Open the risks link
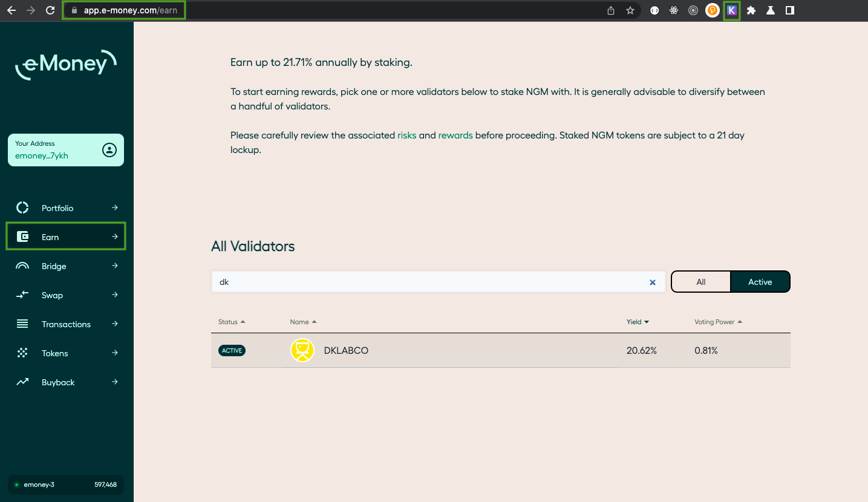This screenshot has height=502, width=868. pyautogui.click(x=407, y=135)
